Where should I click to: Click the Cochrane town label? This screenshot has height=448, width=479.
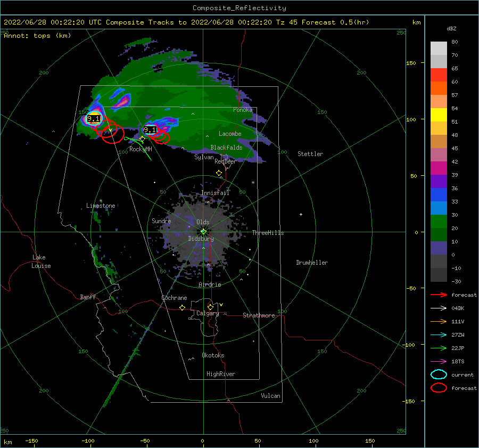[x=174, y=298]
